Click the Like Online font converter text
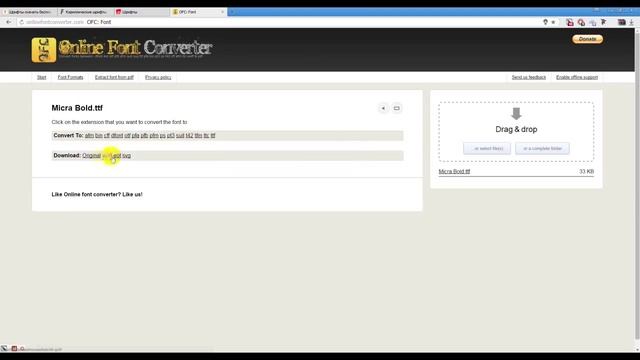Image resolution: width=640 pixels, height=360 pixels. (x=97, y=194)
